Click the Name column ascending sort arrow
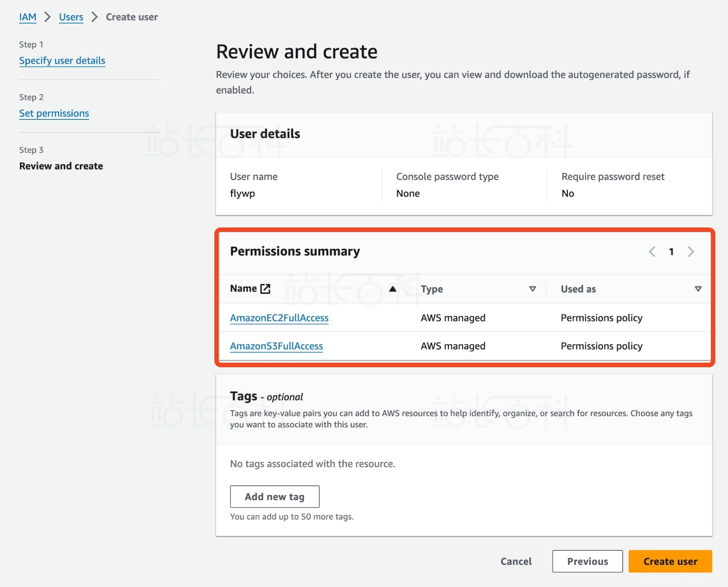 pyautogui.click(x=392, y=289)
